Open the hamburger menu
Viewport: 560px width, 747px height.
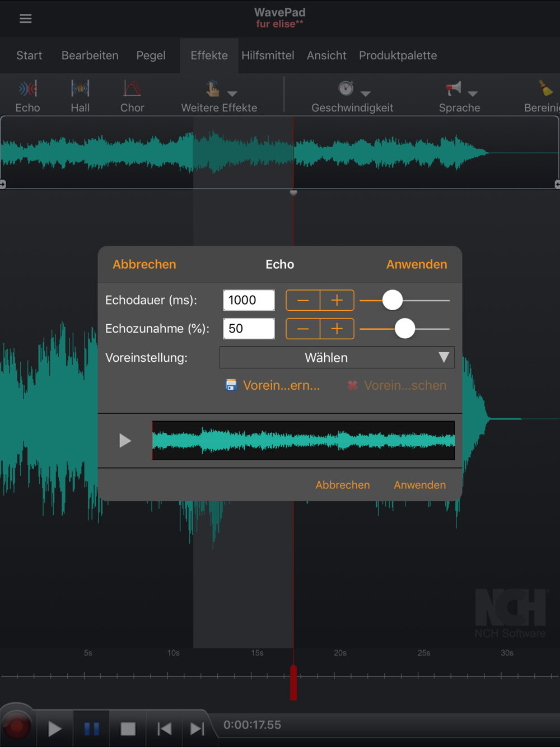[25, 18]
